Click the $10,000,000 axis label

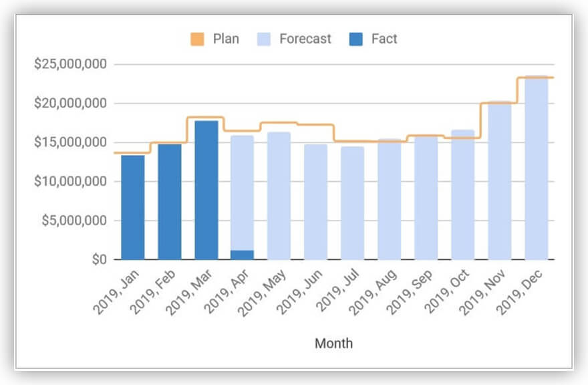pos(71,181)
